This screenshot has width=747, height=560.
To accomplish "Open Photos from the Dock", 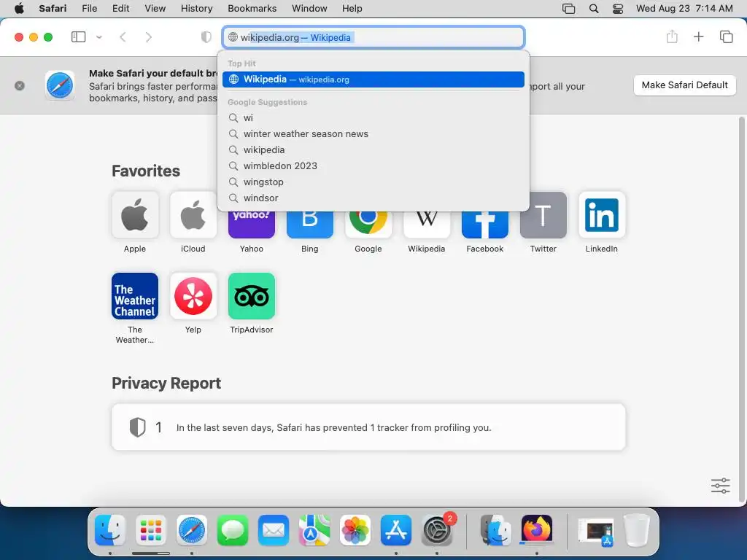I will point(355,530).
